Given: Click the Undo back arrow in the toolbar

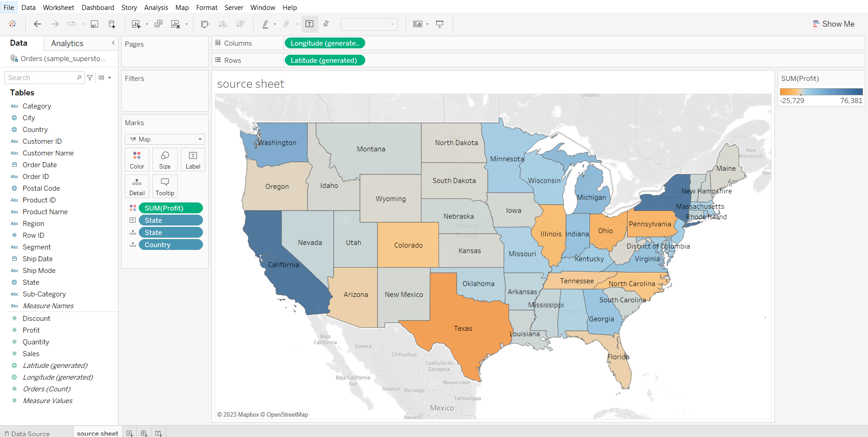Looking at the screenshot, I should click(38, 24).
